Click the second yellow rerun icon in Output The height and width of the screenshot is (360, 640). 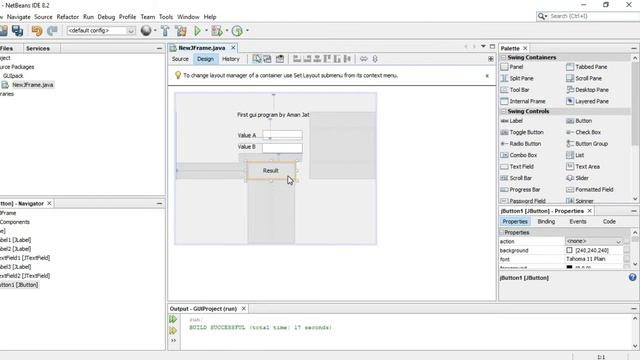point(173,330)
